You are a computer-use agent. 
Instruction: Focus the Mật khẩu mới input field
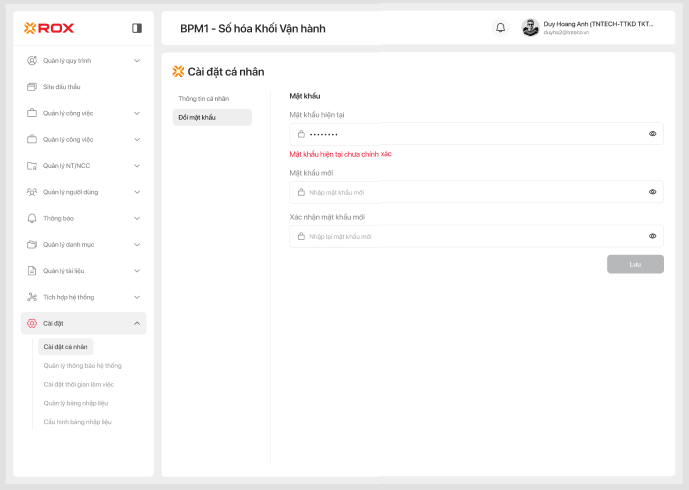(x=470, y=192)
